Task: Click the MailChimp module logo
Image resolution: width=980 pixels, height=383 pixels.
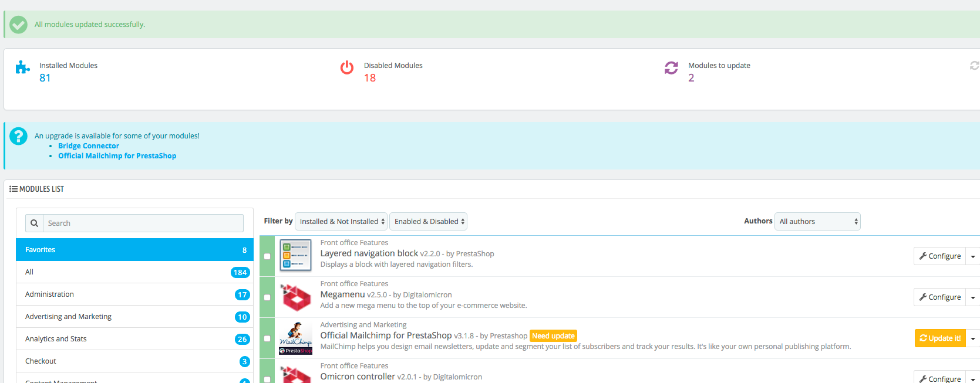Action: (x=295, y=338)
